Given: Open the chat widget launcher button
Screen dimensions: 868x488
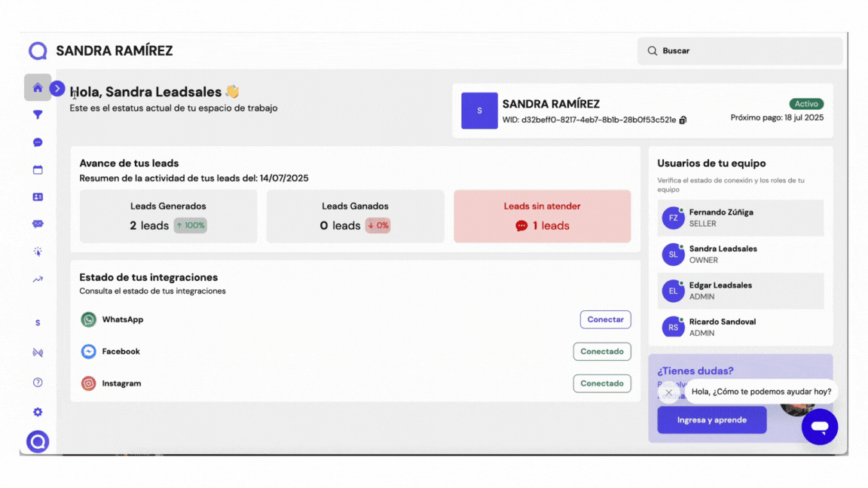Looking at the screenshot, I should [819, 427].
